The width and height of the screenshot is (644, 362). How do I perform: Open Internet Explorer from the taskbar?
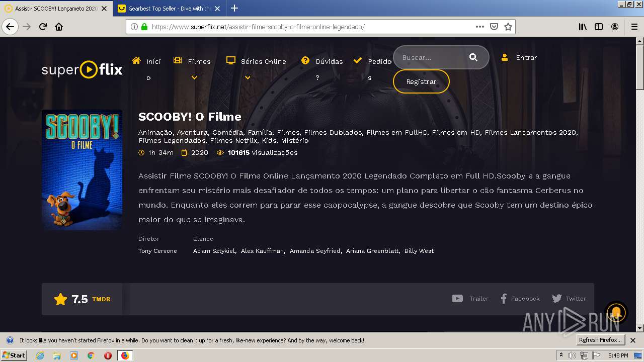pos(40,355)
